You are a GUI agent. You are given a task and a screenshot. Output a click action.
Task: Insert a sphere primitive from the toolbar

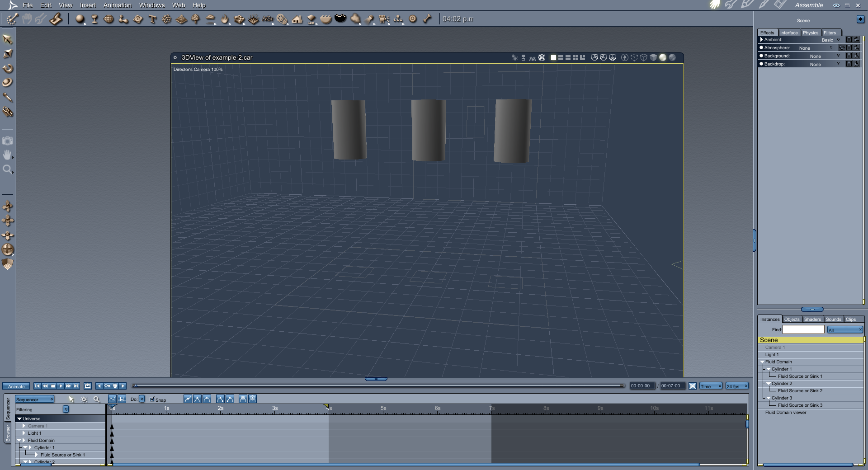[x=80, y=19]
